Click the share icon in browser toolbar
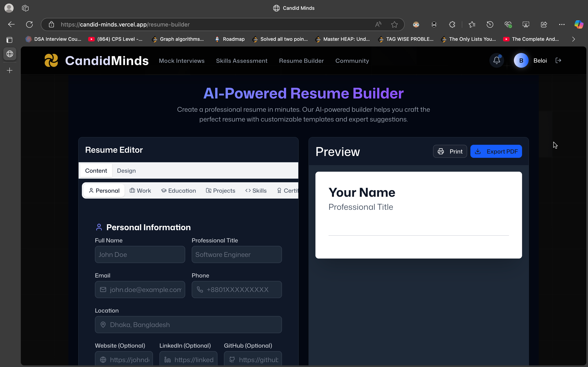Viewport: 588px width, 367px height. pyautogui.click(x=544, y=24)
